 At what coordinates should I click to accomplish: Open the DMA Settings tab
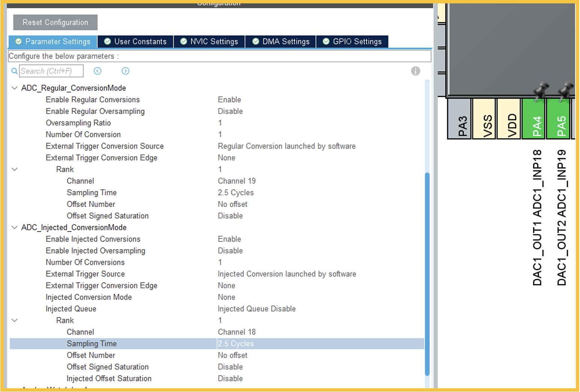coord(281,42)
